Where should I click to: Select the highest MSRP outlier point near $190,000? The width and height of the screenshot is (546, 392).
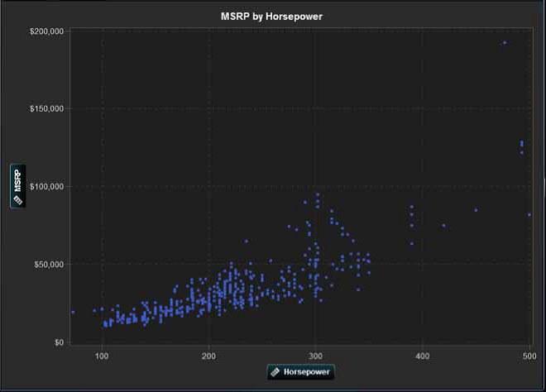[x=505, y=43]
